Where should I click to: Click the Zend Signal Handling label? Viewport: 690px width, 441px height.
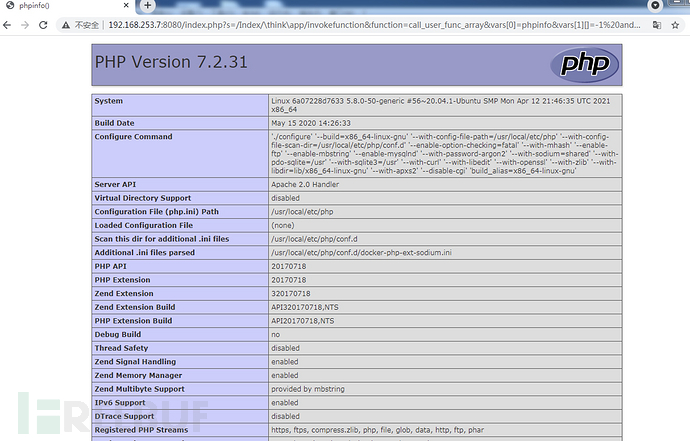coord(135,362)
